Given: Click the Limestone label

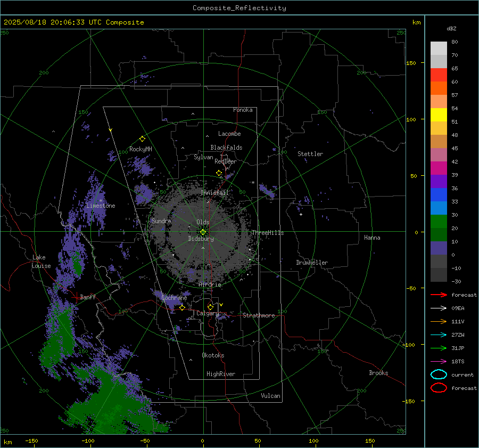Looking at the screenshot, I should (101, 206).
